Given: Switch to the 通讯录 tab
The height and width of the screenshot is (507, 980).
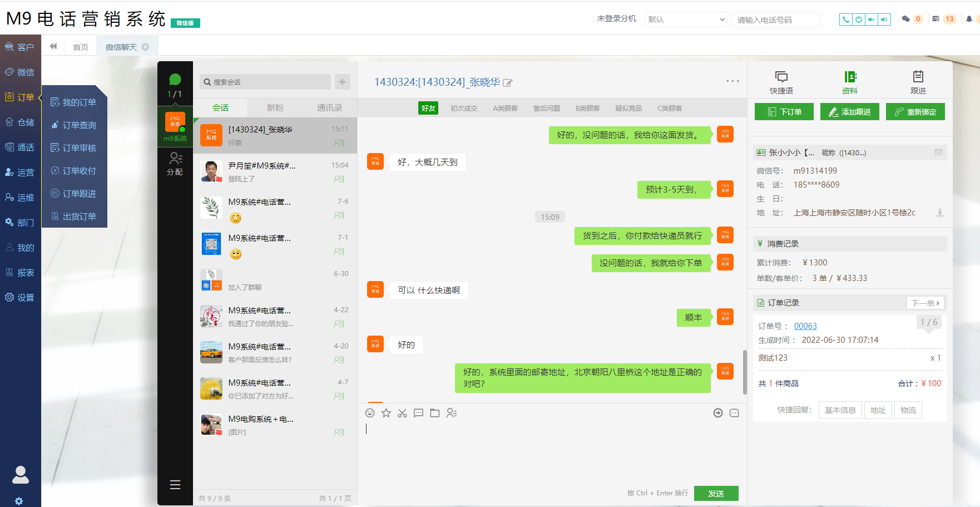Looking at the screenshot, I should pyautogui.click(x=329, y=108).
